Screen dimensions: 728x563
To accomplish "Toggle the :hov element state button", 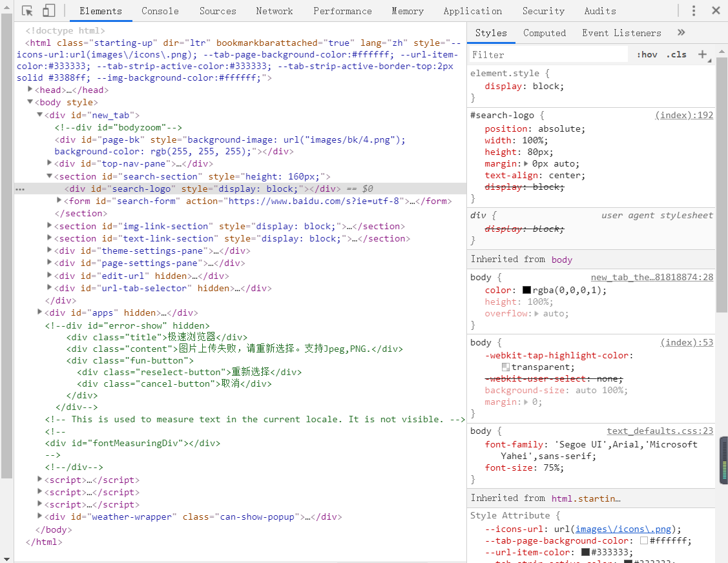I will 647,55.
